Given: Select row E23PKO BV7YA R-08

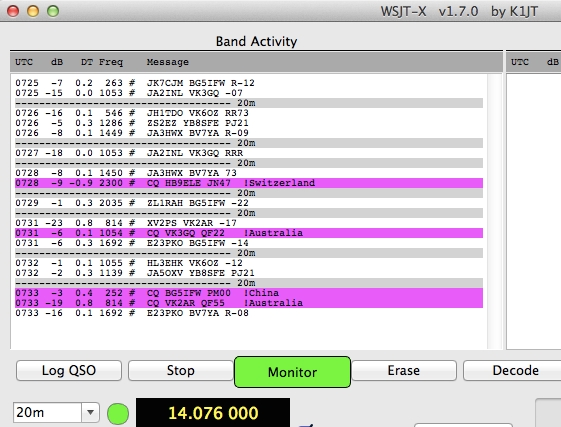Looking at the screenshot, I should (249, 313).
